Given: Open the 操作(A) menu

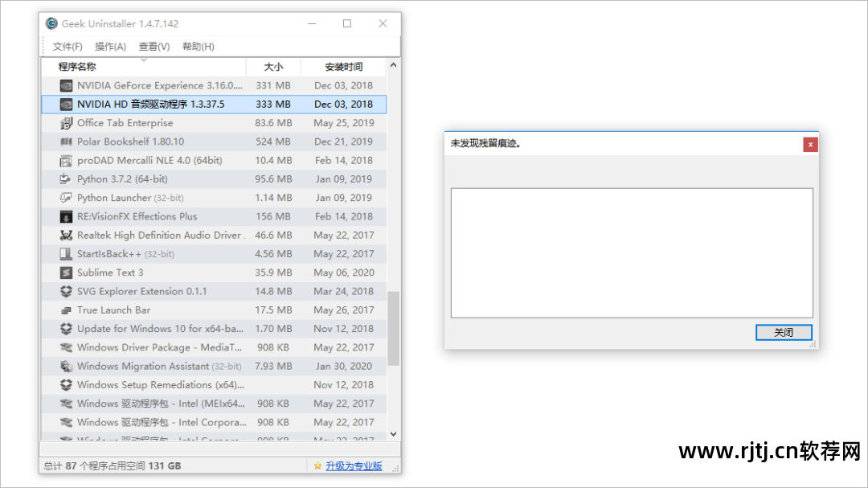Looking at the screenshot, I should coord(110,47).
